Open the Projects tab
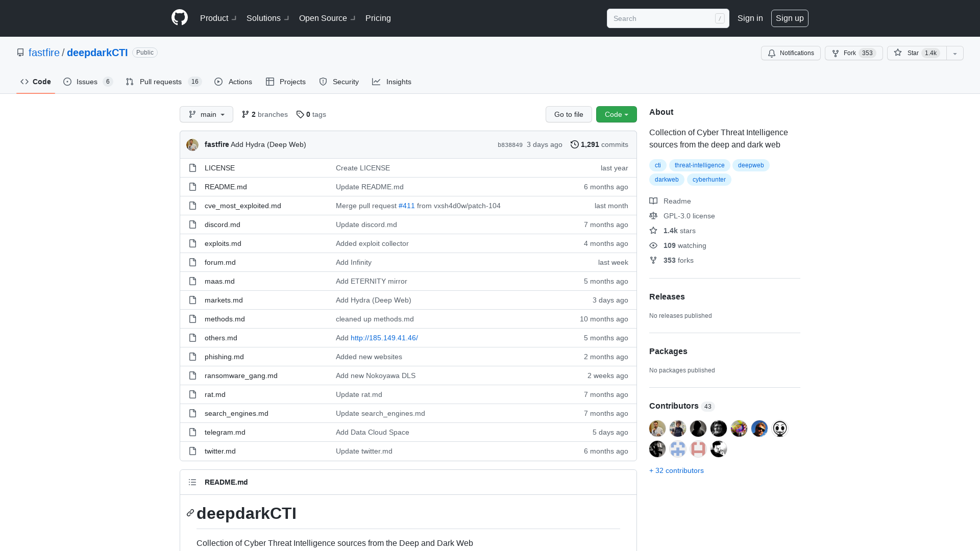Viewport: 980px width, 551px height. (286, 82)
